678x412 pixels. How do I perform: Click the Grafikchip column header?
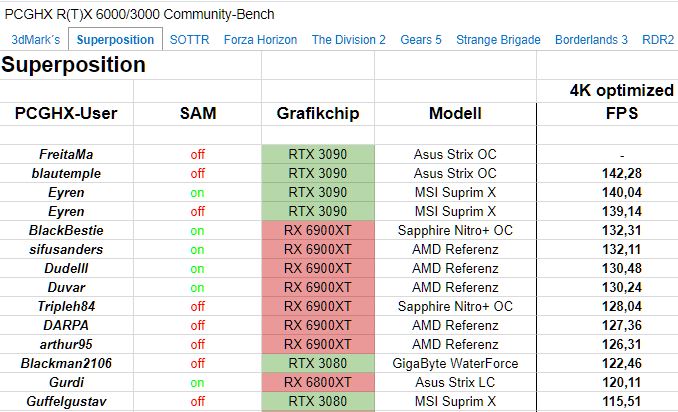[318, 113]
